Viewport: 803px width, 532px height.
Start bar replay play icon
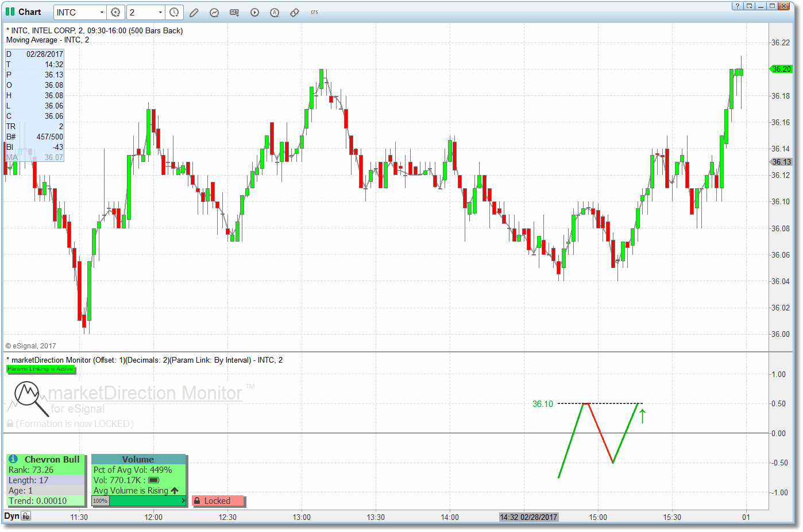click(254, 12)
